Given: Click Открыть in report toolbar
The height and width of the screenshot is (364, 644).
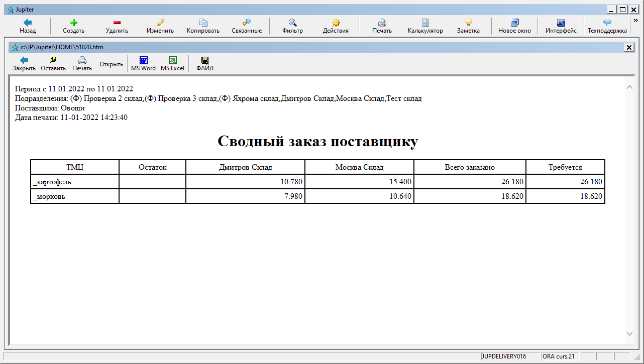Looking at the screenshot, I should point(111,64).
